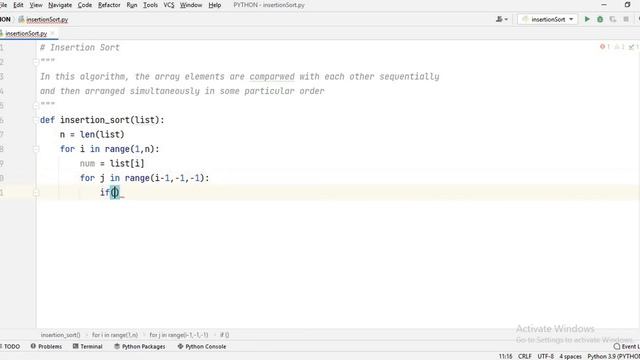Open the Window menu

(x=191, y=5)
